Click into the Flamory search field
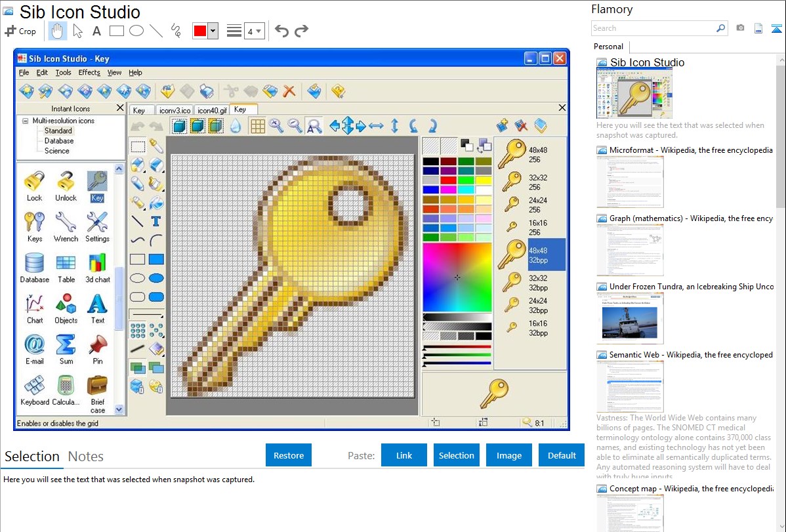The width and height of the screenshot is (786, 532). click(653, 28)
